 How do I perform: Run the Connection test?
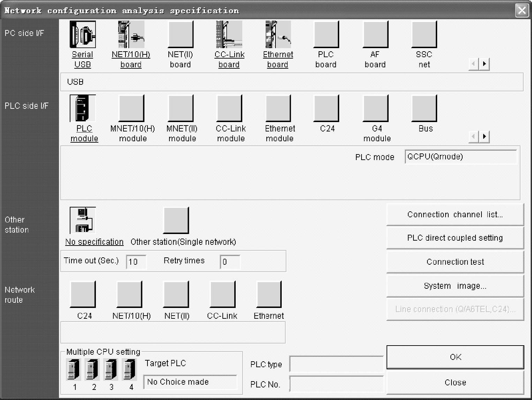[455, 262]
